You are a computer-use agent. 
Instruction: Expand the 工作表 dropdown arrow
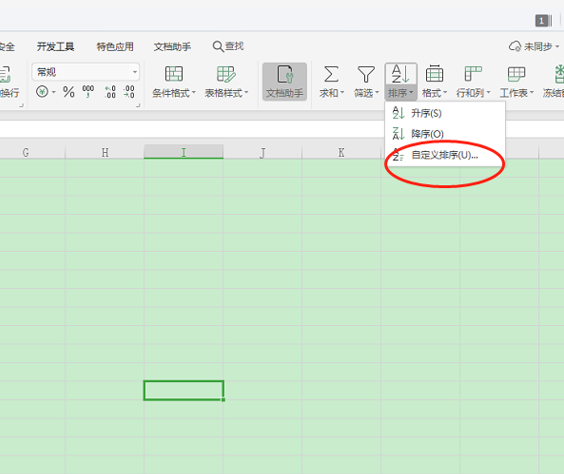coord(532,93)
